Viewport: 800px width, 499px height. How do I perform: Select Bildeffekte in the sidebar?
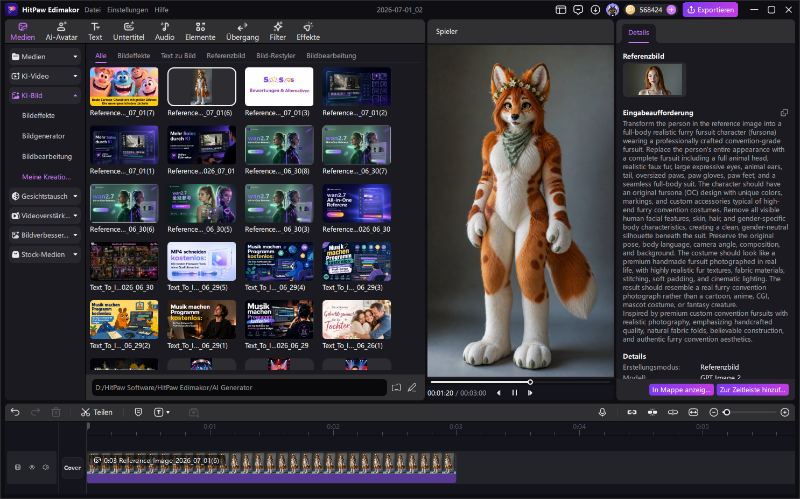pyautogui.click(x=38, y=115)
